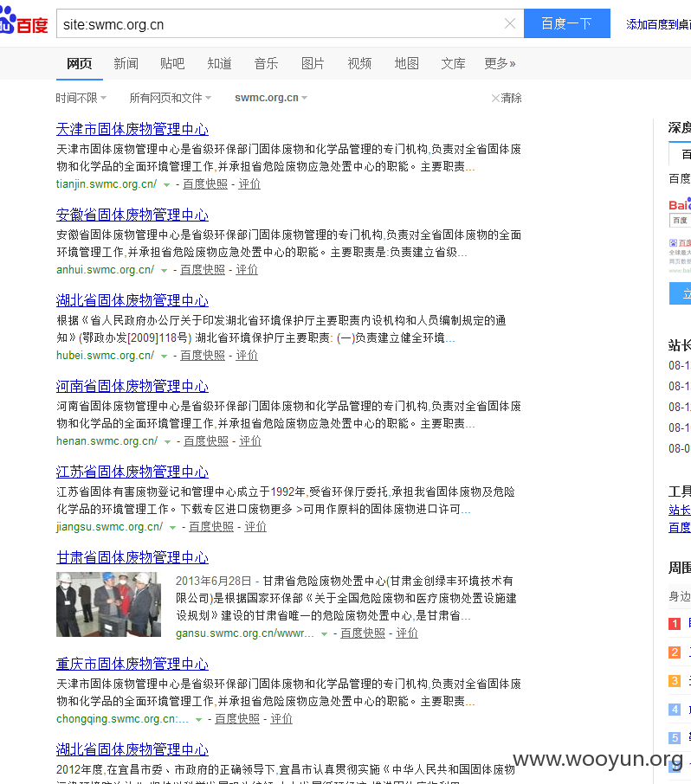Expand the 时间不限 time filter dropdown
This screenshot has height=784, width=691.
(81, 98)
